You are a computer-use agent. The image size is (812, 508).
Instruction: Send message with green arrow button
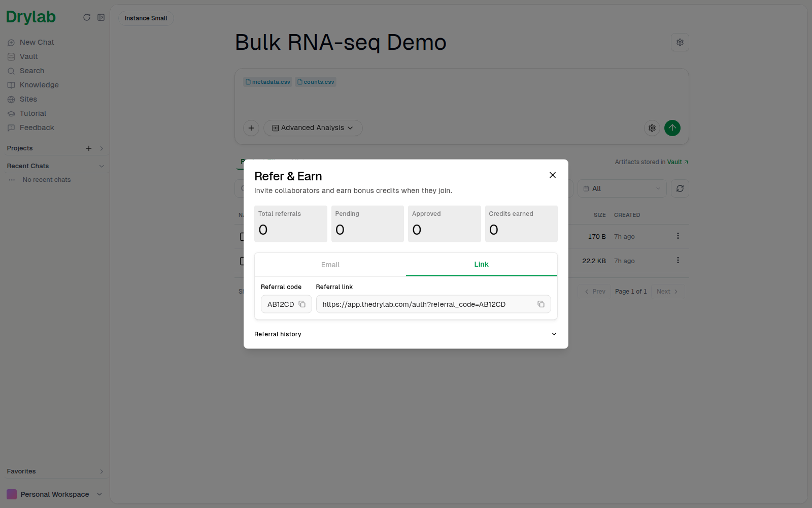pyautogui.click(x=672, y=128)
